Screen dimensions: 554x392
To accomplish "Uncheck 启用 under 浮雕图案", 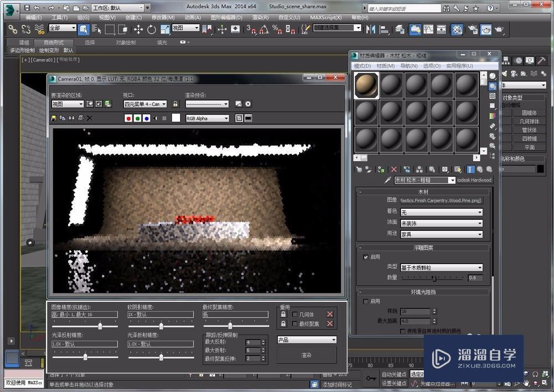I will (x=366, y=257).
